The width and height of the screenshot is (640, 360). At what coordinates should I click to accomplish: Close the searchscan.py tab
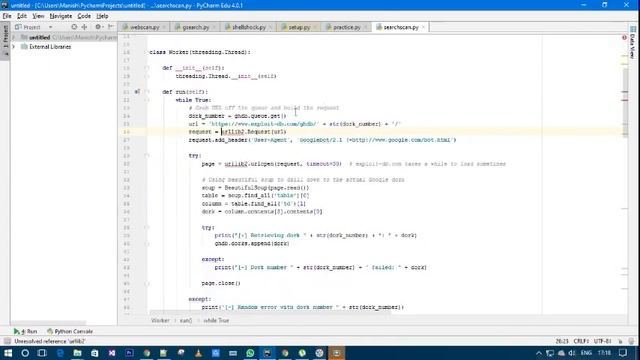click(423, 27)
